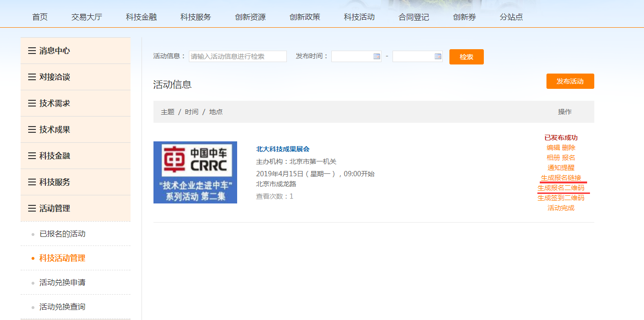Open 合同登记 navigation item
The height and width of the screenshot is (320, 644).
[414, 17]
